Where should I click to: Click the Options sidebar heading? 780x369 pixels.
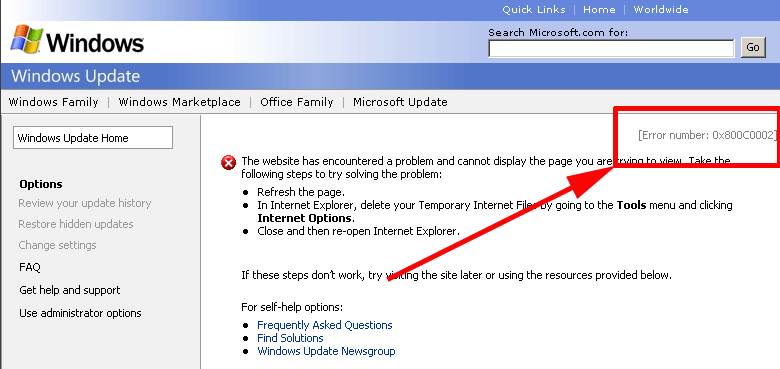tap(41, 184)
